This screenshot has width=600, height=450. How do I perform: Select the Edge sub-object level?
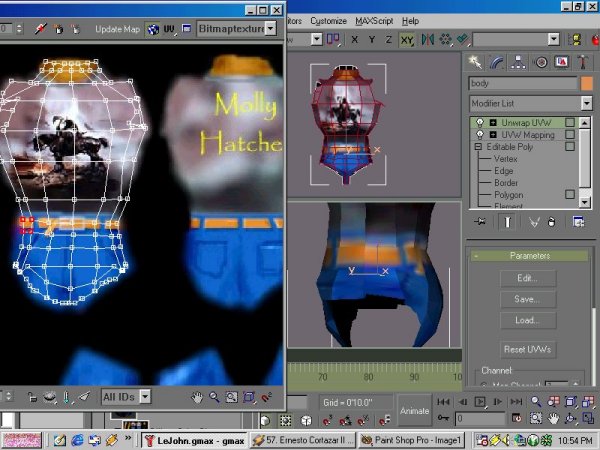(x=504, y=171)
